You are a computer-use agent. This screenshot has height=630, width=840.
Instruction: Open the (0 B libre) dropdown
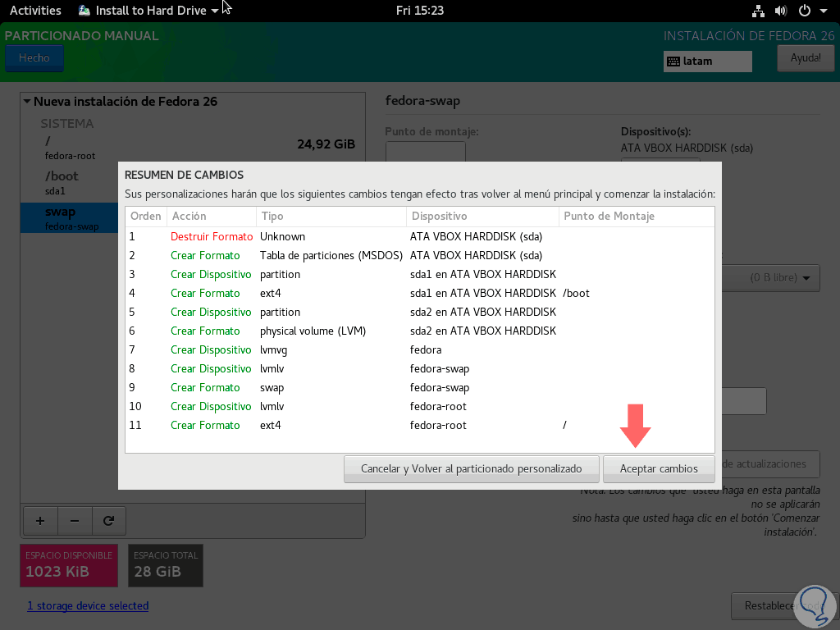771,278
